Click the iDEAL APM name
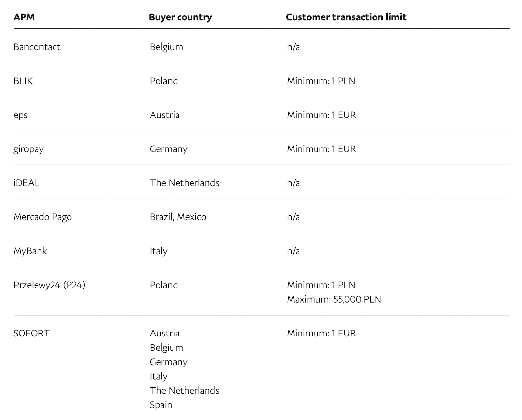 tap(26, 183)
